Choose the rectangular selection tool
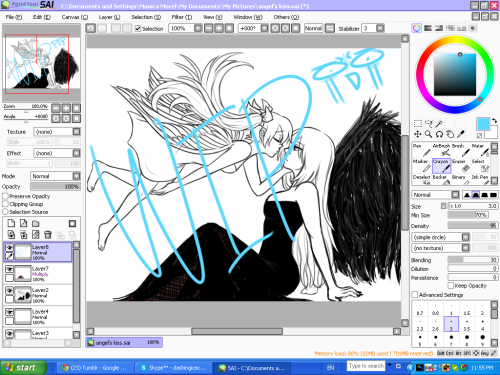 coord(418,124)
